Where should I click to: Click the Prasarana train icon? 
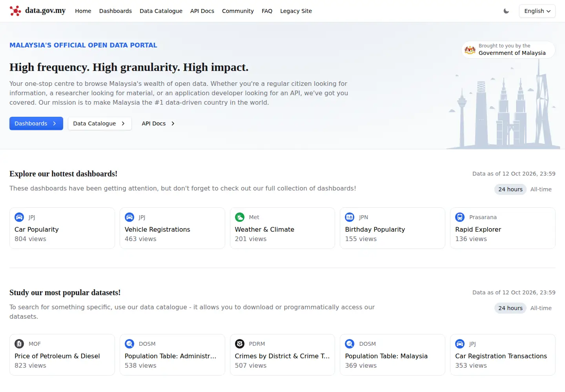[x=460, y=217]
